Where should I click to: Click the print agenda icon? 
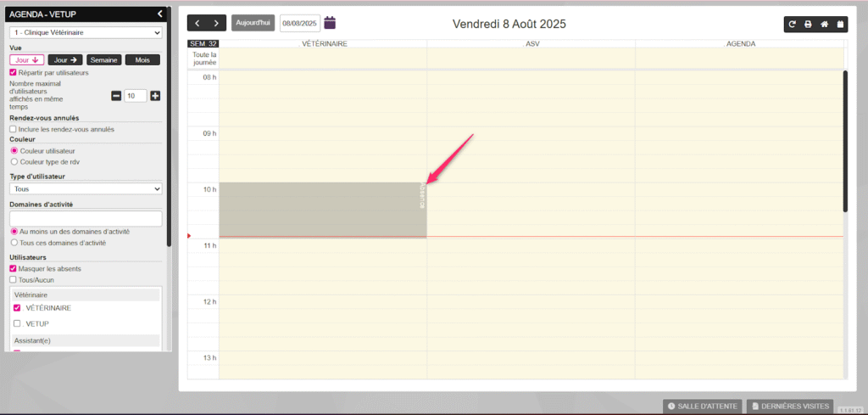click(x=808, y=24)
